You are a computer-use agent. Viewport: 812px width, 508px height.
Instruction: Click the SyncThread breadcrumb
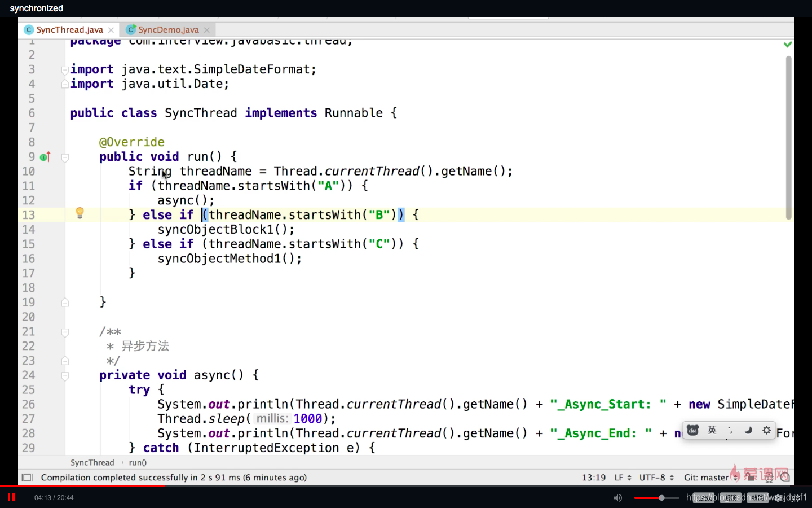92,462
